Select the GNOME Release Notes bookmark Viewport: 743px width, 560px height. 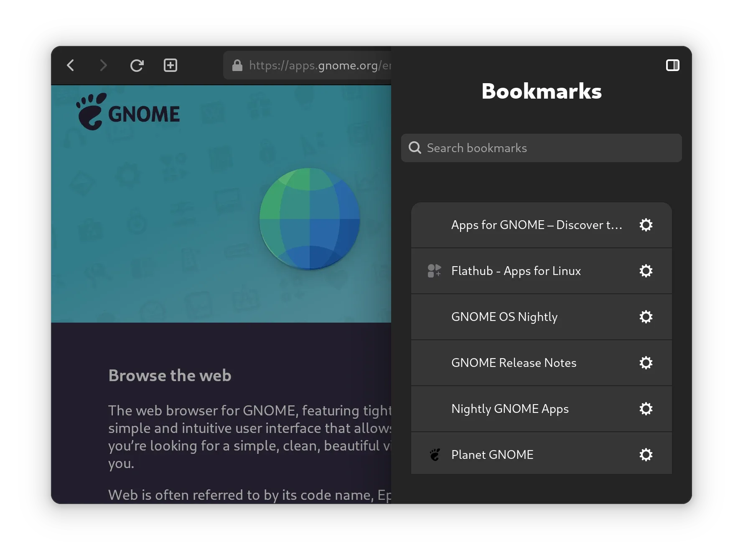tap(514, 363)
